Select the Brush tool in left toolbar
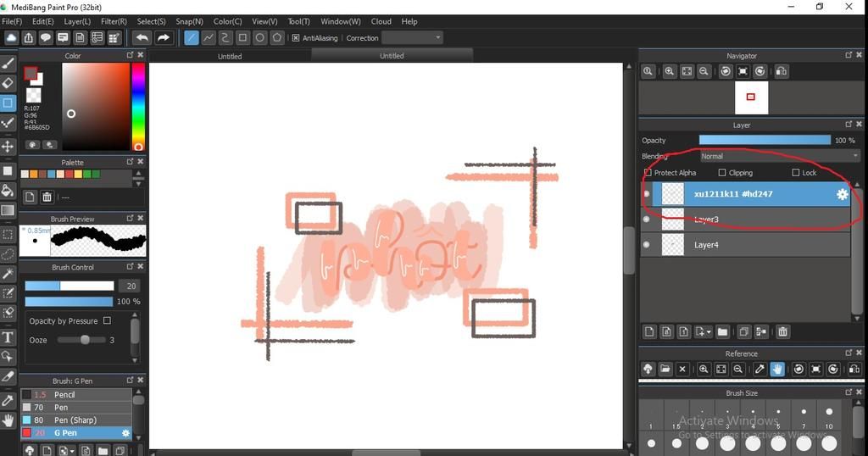 (8, 63)
